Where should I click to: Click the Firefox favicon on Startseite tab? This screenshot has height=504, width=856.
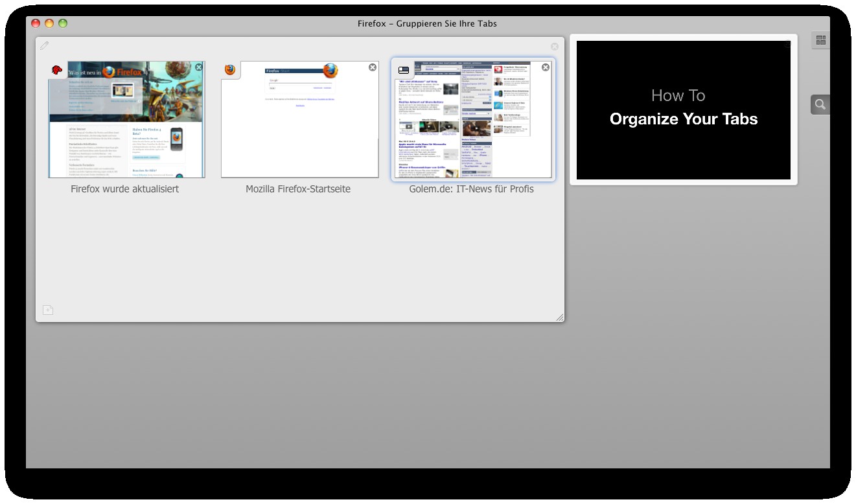tap(230, 70)
